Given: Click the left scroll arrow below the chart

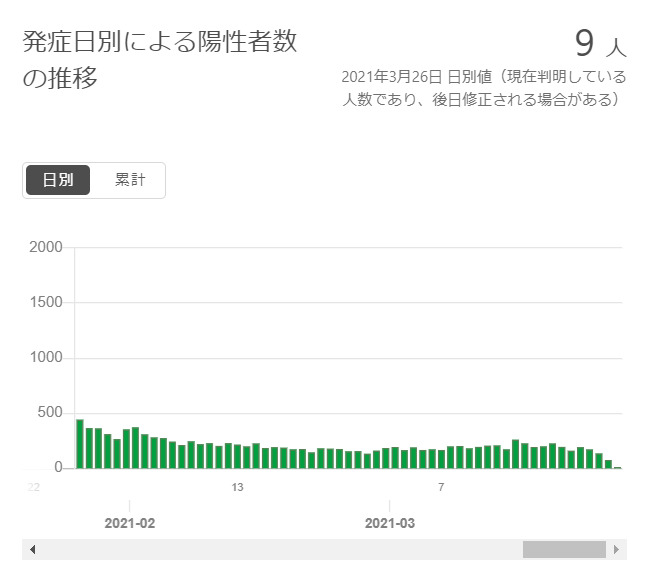Looking at the screenshot, I should click(33, 550).
